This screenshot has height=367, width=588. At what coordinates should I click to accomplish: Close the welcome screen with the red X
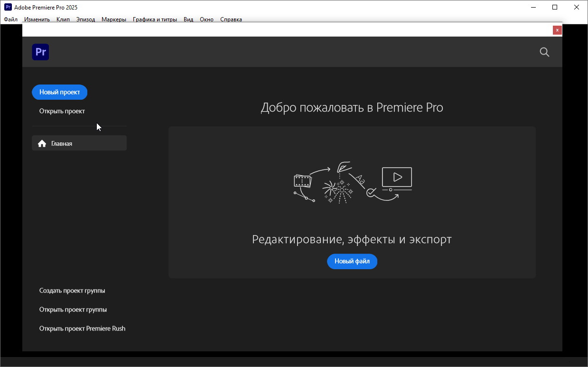(557, 30)
